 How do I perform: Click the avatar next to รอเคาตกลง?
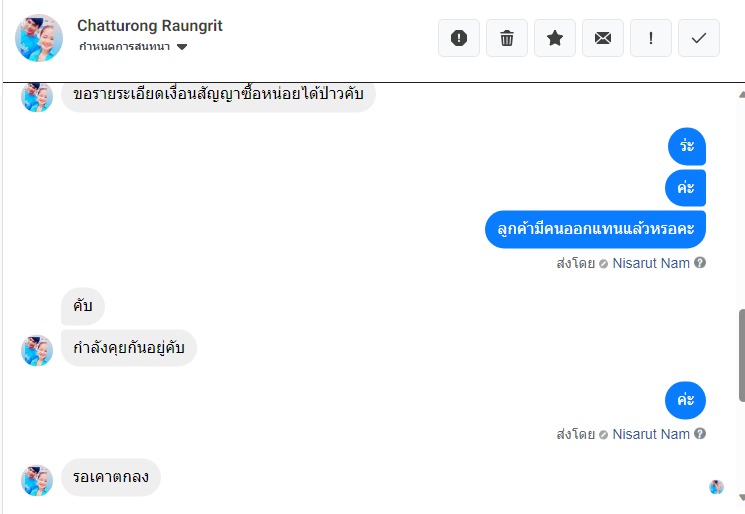point(37,480)
